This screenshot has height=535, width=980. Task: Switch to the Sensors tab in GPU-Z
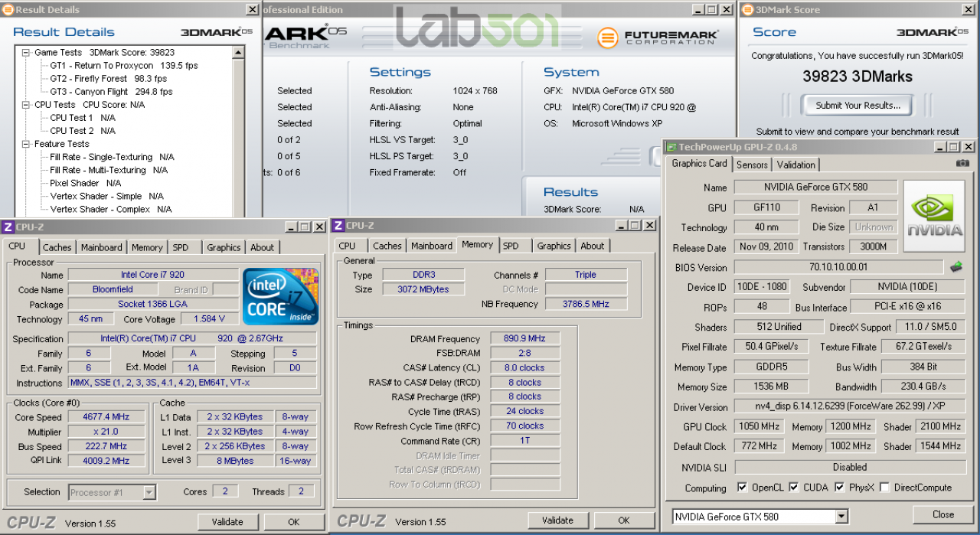752,165
